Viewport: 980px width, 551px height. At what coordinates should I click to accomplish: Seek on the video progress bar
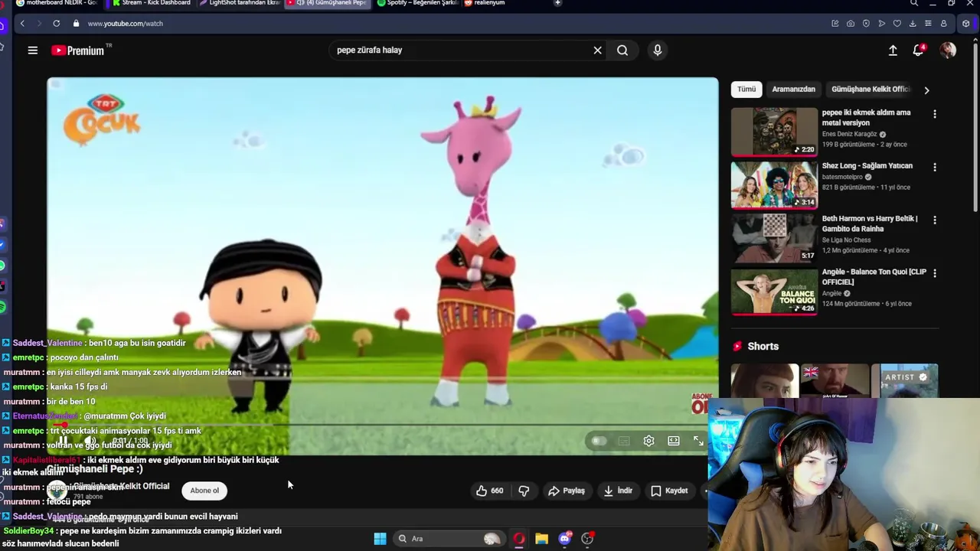coord(383,425)
